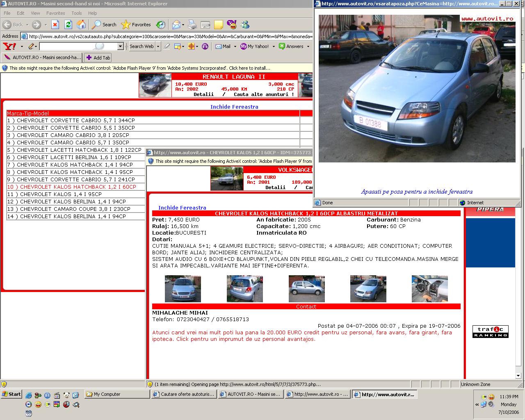The height and width of the screenshot is (420, 525).
Task: Open the Tools menu
Action: [x=77, y=13]
